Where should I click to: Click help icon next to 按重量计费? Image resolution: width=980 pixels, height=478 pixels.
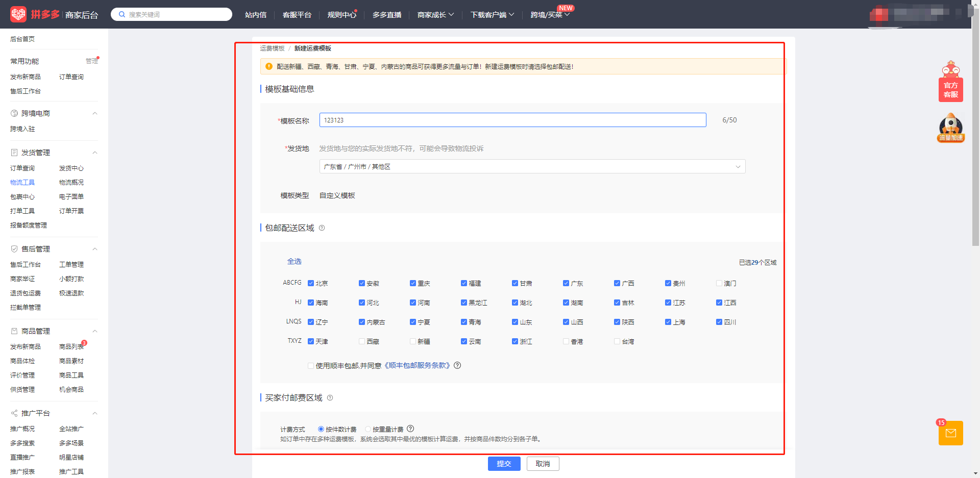(410, 429)
